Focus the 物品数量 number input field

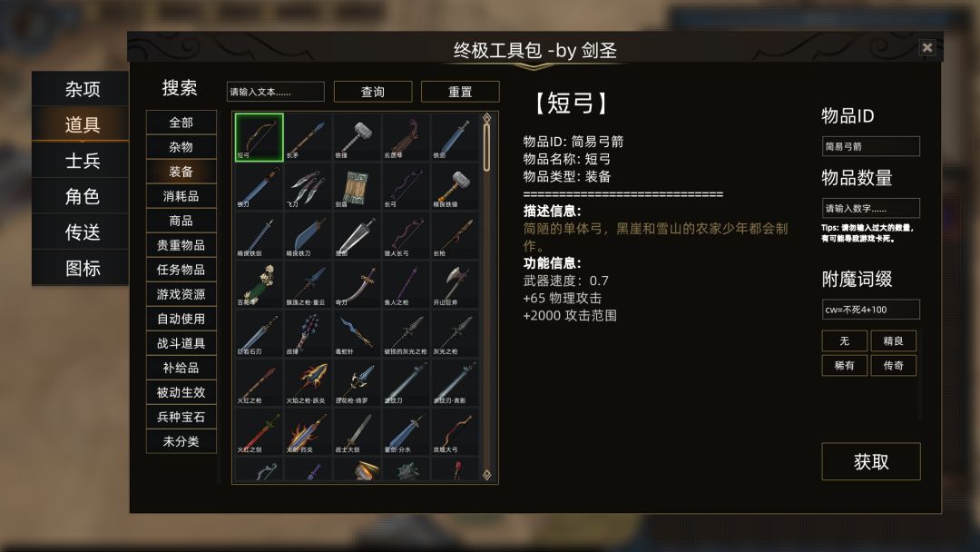[x=870, y=208]
